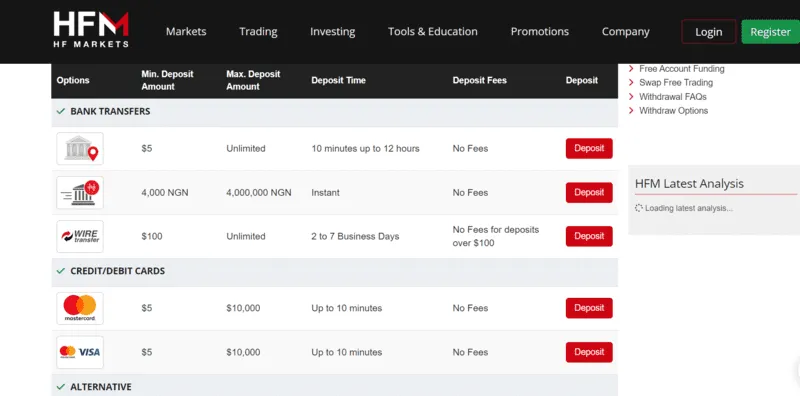Click the 'Instant' deposit time cell
The image size is (800, 396).
pyautogui.click(x=326, y=192)
